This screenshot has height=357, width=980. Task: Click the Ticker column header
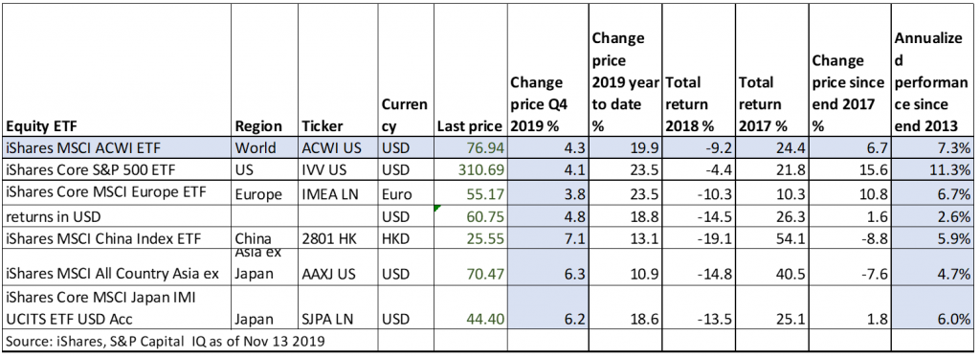click(x=338, y=70)
